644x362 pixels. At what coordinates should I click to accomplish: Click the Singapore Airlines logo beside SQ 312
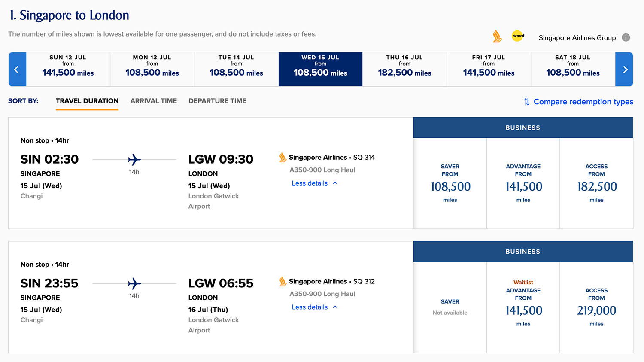tap(283, 282)
